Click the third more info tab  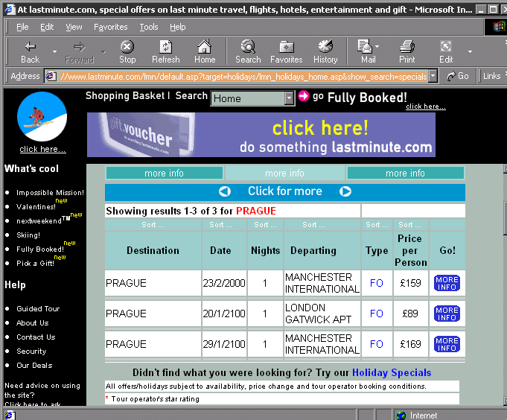coord(406,173)
